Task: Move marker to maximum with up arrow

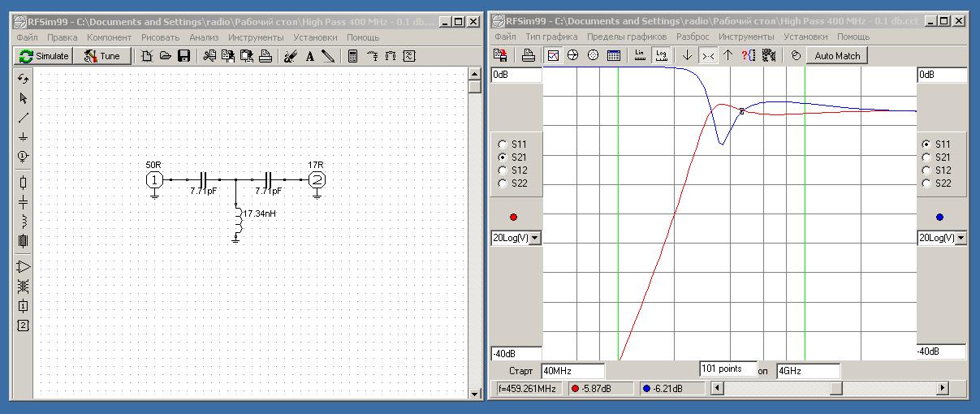Action: click(x=727, y=55)
